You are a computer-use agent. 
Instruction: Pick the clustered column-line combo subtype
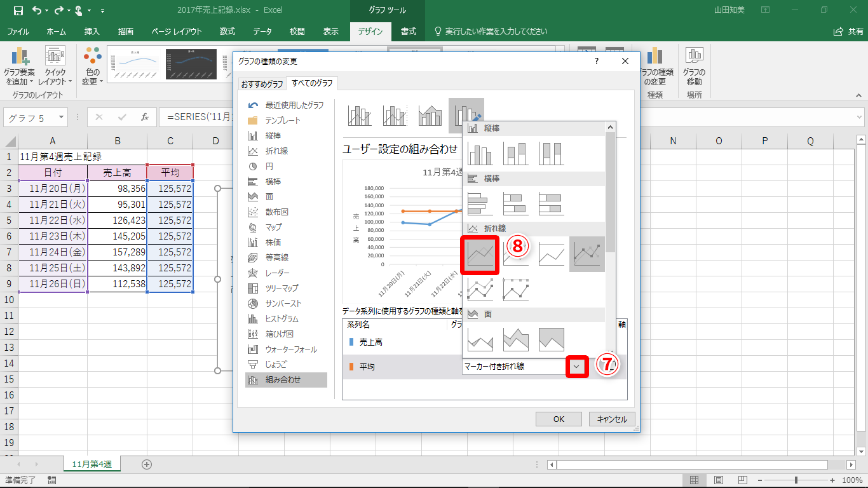tap(359, 115)
